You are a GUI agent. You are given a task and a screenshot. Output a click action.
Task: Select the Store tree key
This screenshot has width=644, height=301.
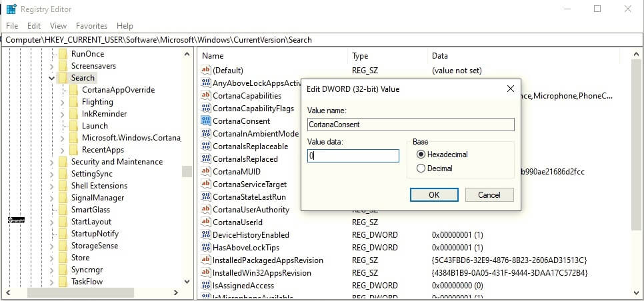click(x=80, y=258)
